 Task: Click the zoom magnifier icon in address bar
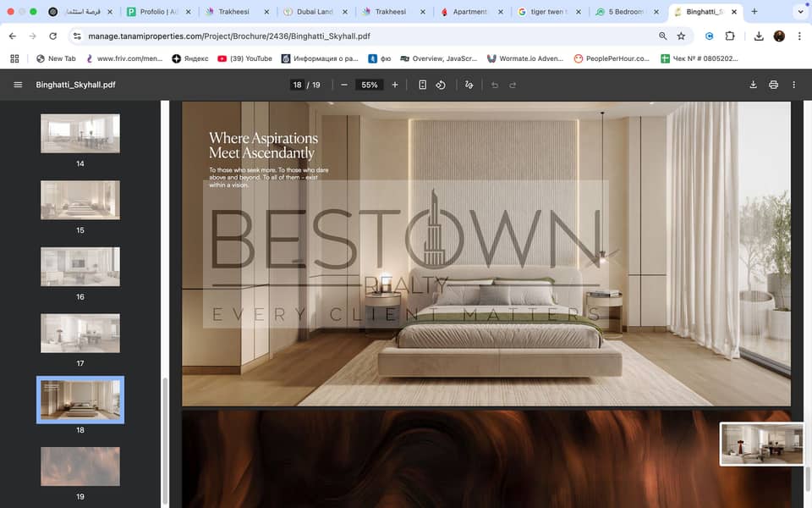click(x=663, y=36)
